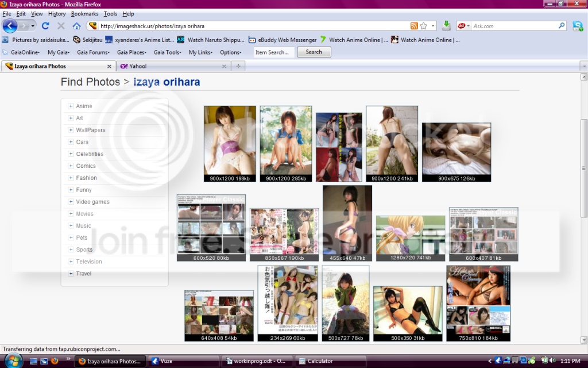Open the My Links dropdown menu
This screenshot has height=368, width=588.
pos(200,52)
